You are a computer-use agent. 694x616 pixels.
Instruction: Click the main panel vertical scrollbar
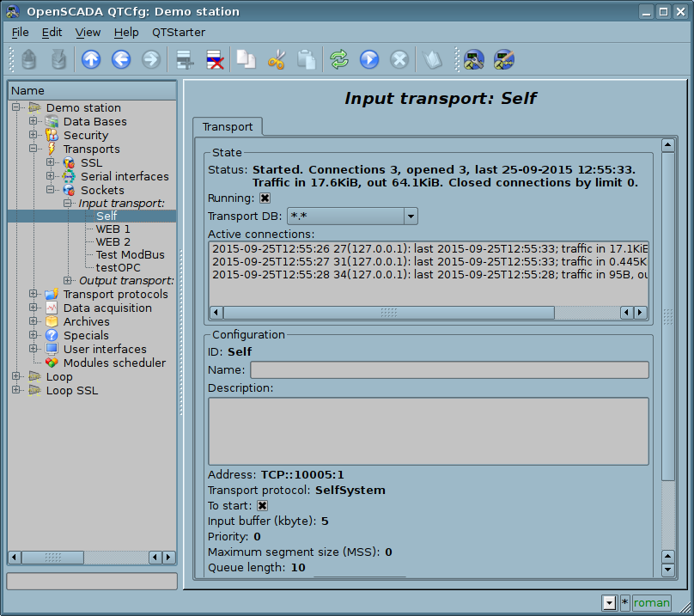668,357
